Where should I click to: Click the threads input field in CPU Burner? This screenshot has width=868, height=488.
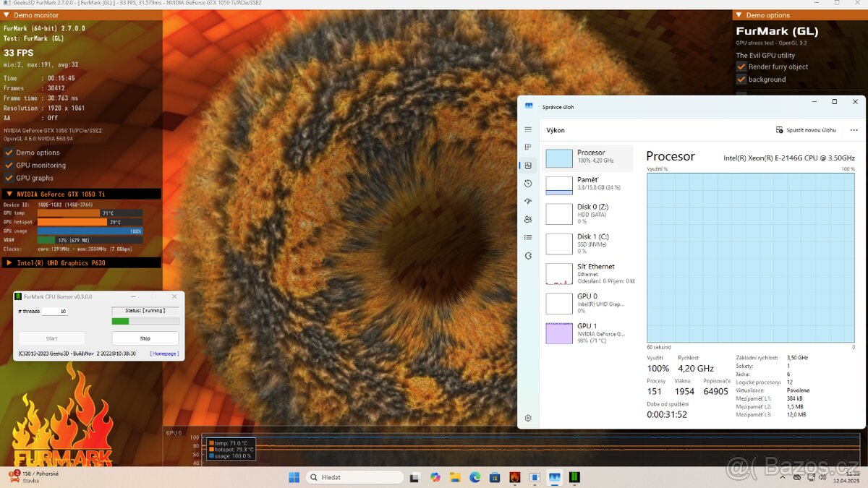(x=55, y=312)
